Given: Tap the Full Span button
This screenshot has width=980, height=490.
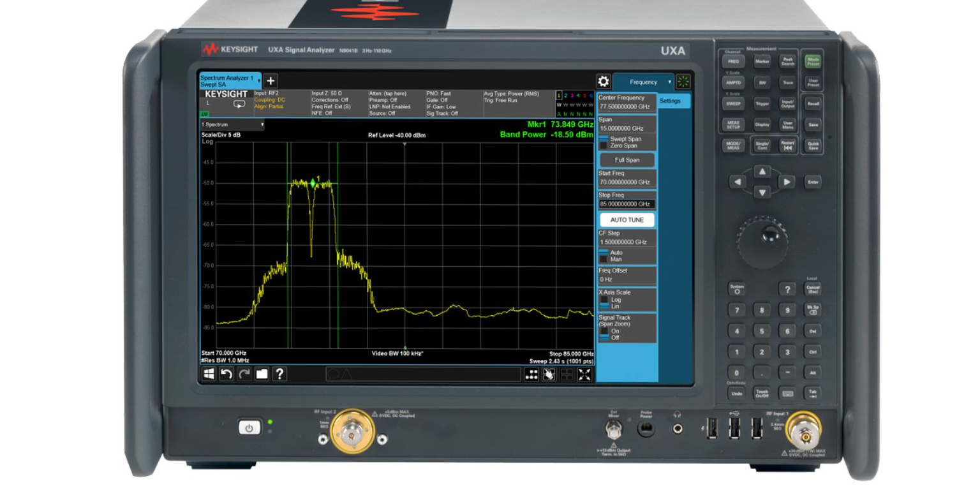Looking at the screenshot, I should click(627, 160).
